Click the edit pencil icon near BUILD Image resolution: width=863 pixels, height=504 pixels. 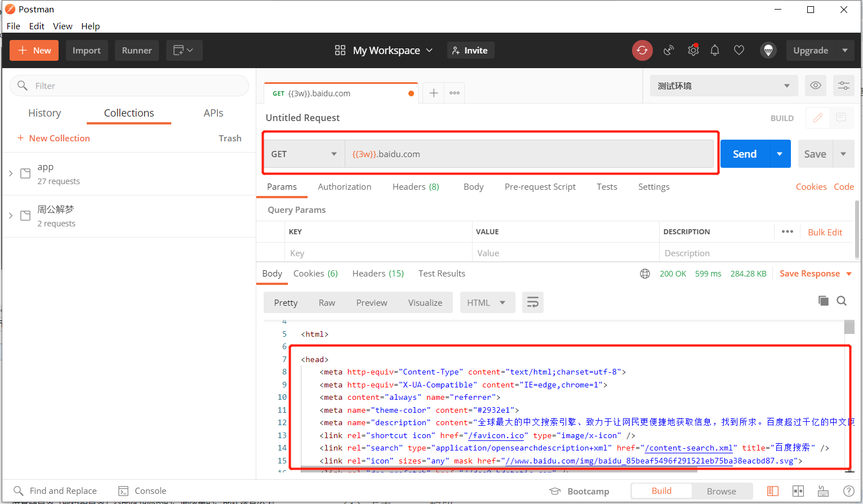[x=818, y=118]
